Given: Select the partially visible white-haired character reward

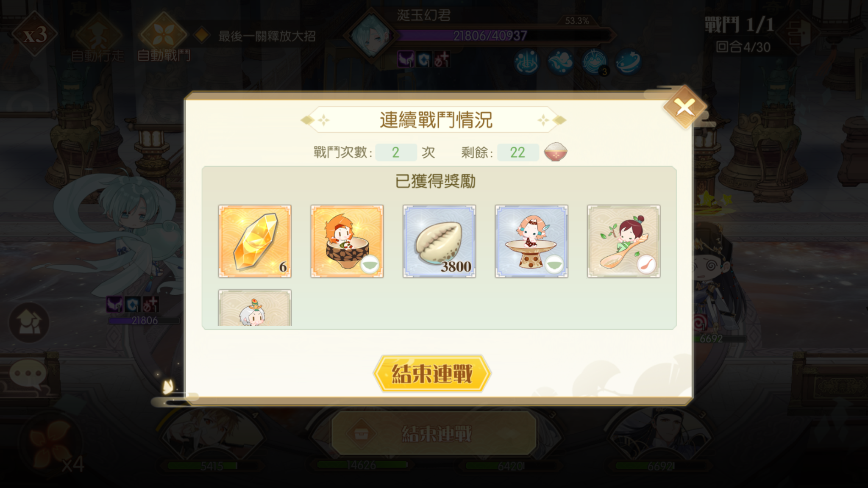Looking at the screenshot, I should 255,308.
